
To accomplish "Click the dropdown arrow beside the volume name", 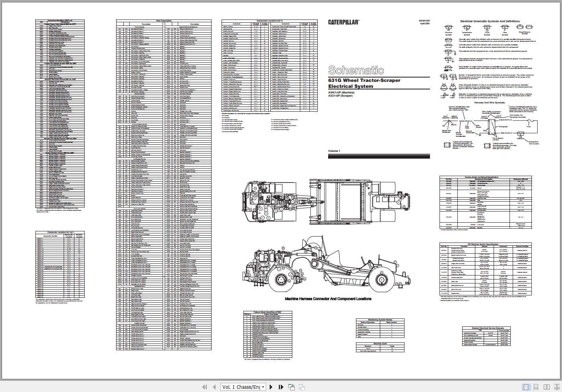I will pyautogui.click(x=263, y=386).
